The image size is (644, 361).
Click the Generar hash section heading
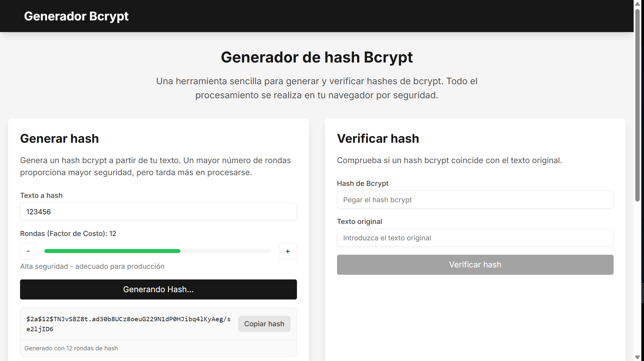59,138
